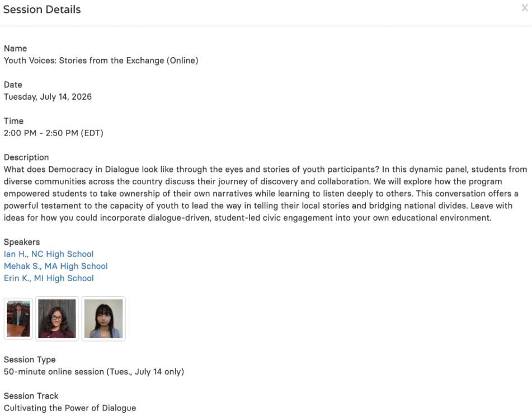
Task: Click the Speakers section heading
Action: [x=22, y=242]
